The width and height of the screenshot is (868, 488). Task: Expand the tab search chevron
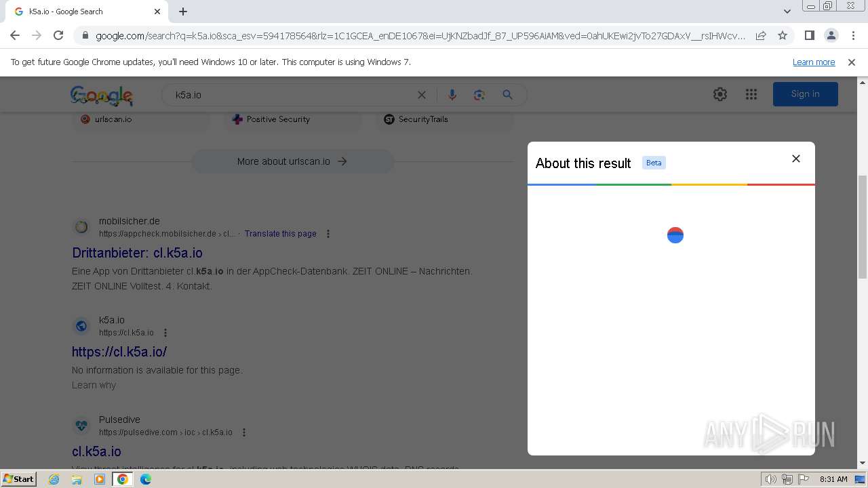tap(787, 12)
